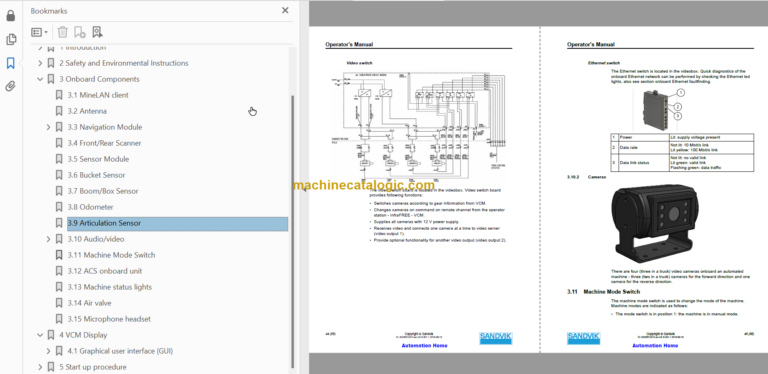
Task: Collapse the navigation pane with divider arrow
Action: click(304, 189)
